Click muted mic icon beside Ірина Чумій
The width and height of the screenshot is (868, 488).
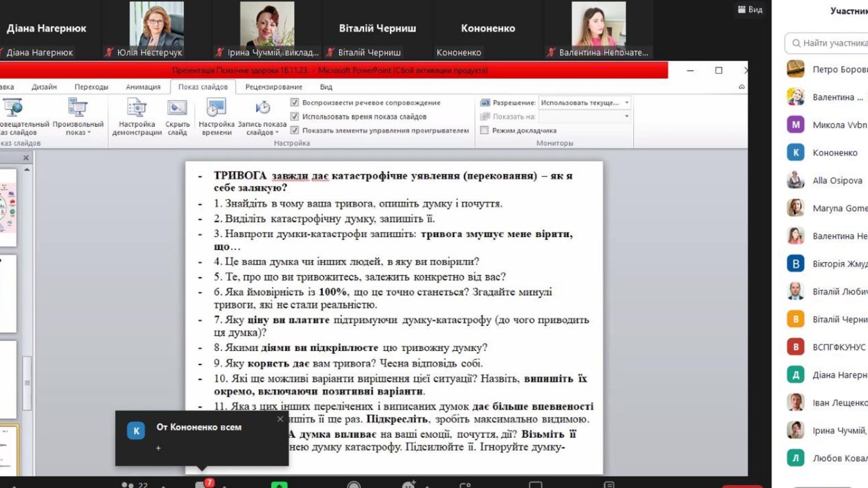point(220,52)
